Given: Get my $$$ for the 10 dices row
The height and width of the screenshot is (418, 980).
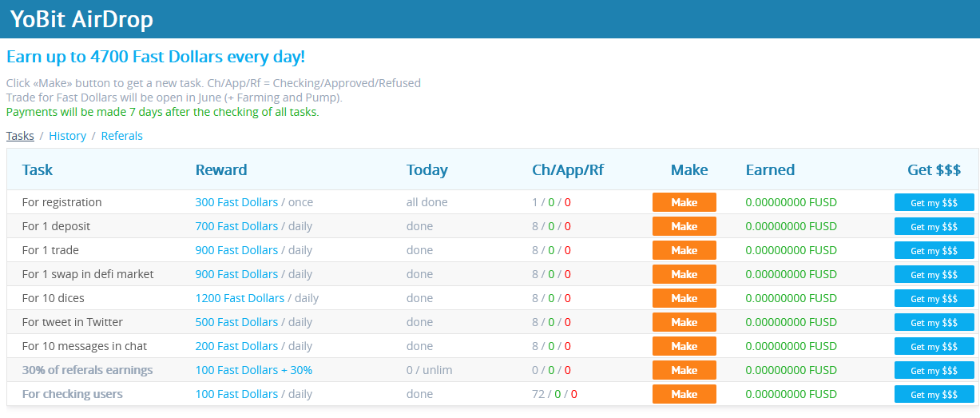Looking at the screenshot, I should point(934,298).
